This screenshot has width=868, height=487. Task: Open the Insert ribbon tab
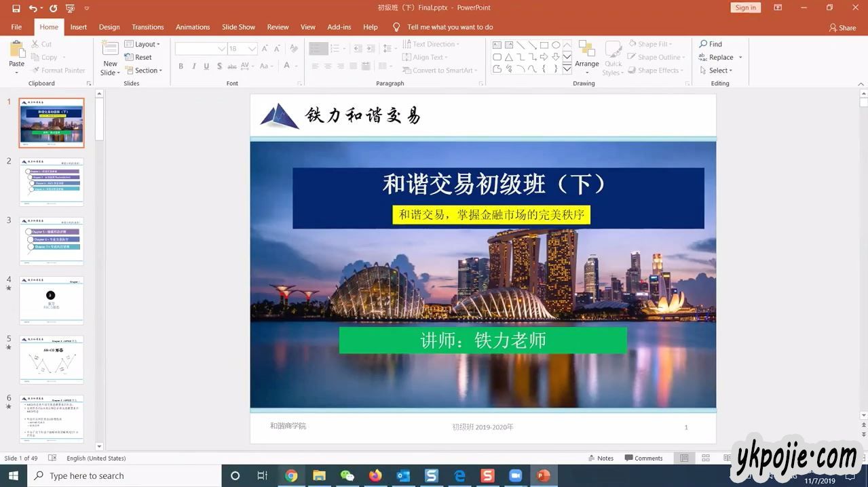(79, 27)
